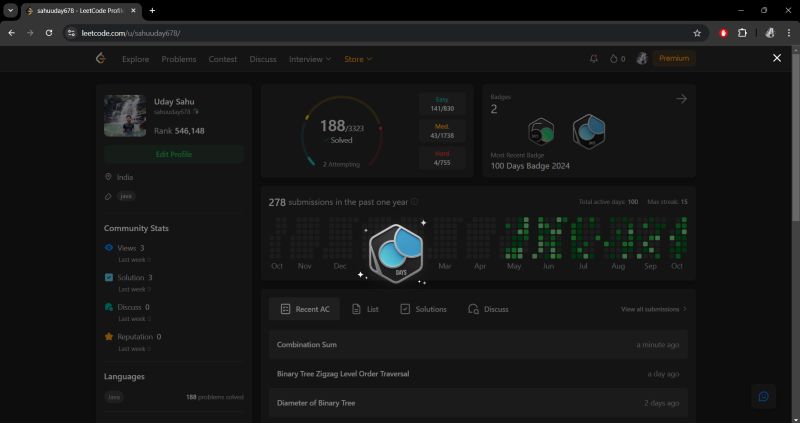
Task: Click the Premium button
Action: click(x=674, y=59)
